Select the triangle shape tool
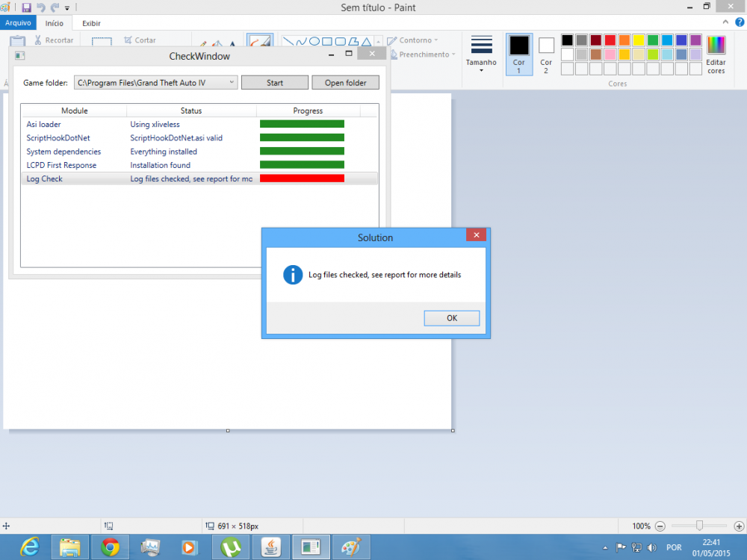 pyautogui.click(x=366, y=41)
